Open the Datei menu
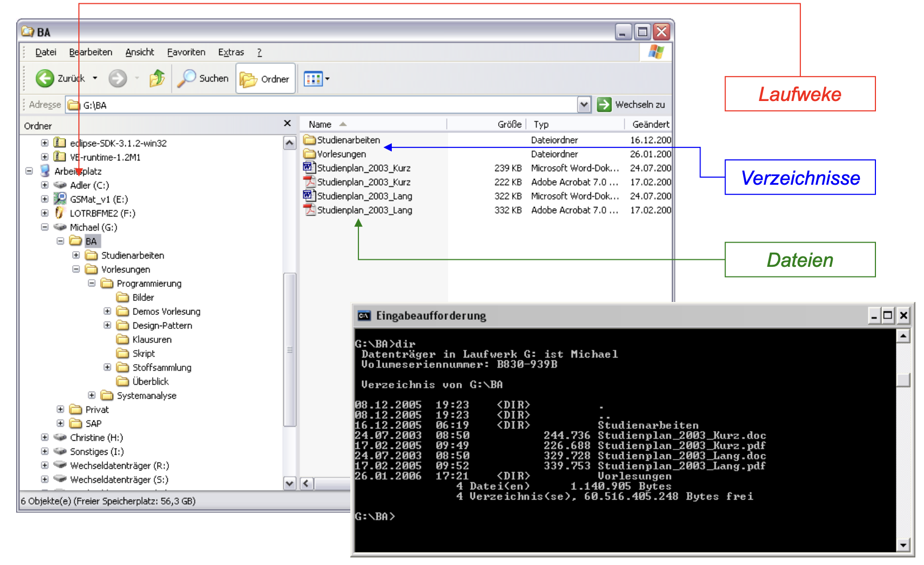The height and width of the screenshot is (565, 924). coord(46,52)
